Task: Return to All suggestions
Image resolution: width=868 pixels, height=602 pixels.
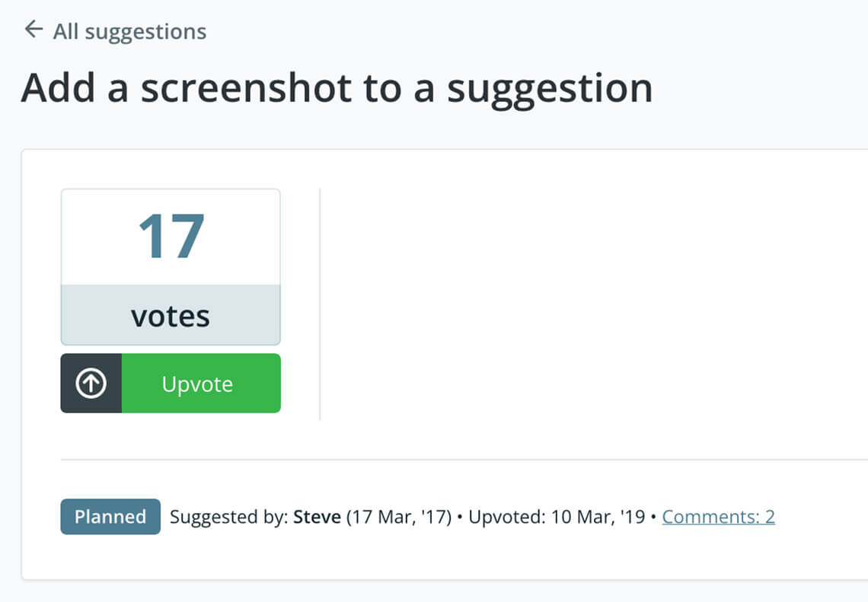Action: (128, 31)
